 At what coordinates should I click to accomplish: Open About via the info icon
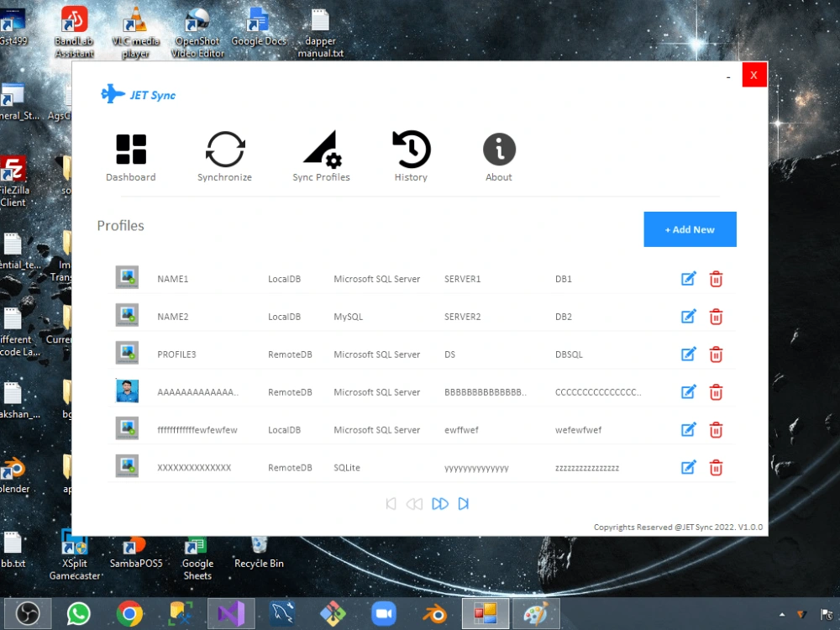point(498,146)
